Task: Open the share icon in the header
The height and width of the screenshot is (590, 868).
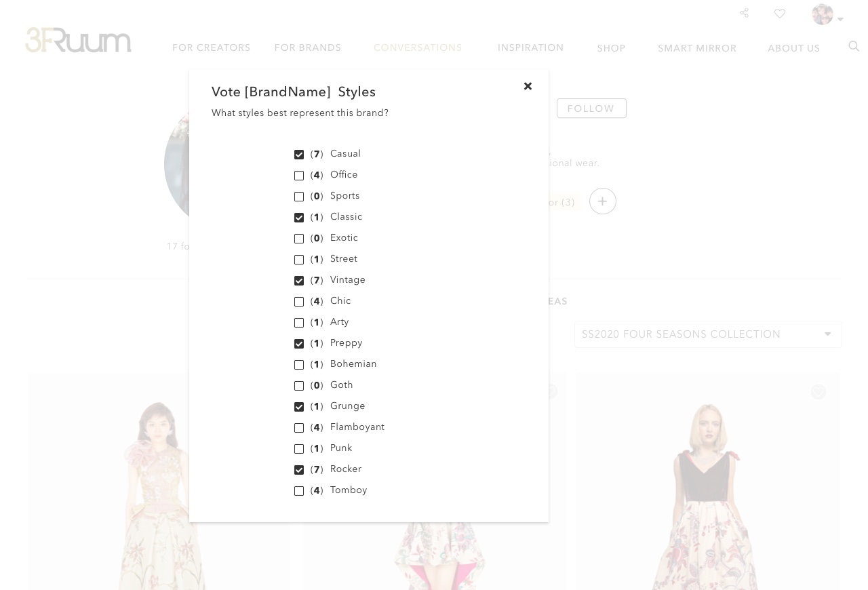Action: click(744, 13)
